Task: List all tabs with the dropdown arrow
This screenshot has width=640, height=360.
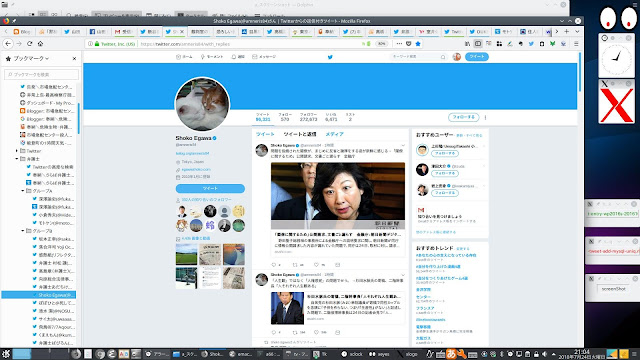Action: click(x=577, y=31)
